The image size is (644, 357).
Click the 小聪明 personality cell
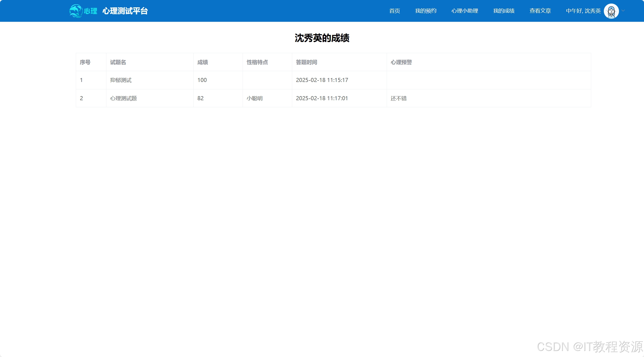pos(255,98)
